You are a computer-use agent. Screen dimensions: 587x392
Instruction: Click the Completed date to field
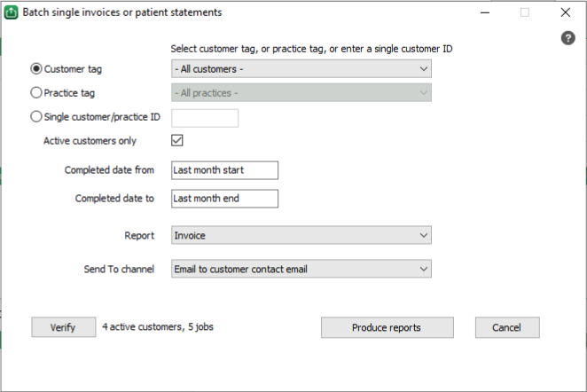tap(225, 198)
